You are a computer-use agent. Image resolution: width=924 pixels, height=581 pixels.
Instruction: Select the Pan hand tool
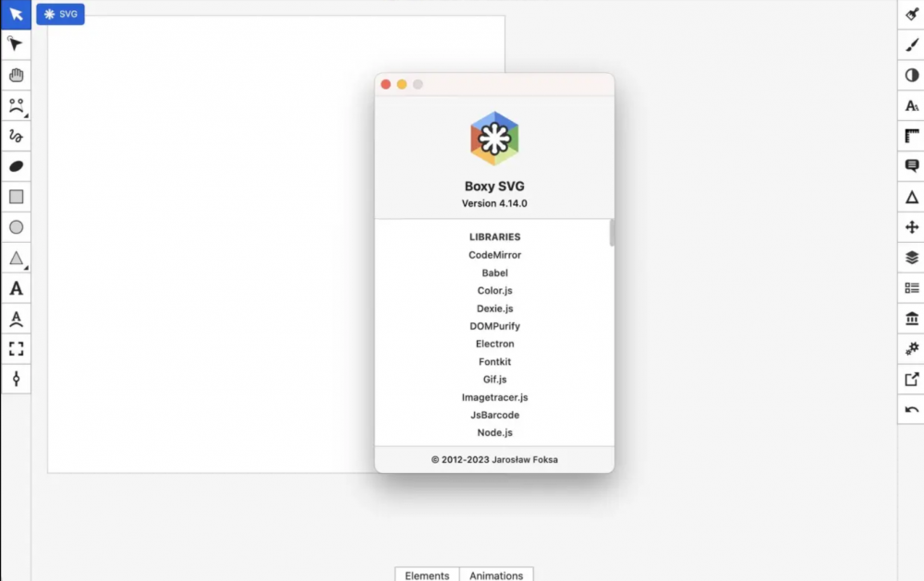pos(16,75)
